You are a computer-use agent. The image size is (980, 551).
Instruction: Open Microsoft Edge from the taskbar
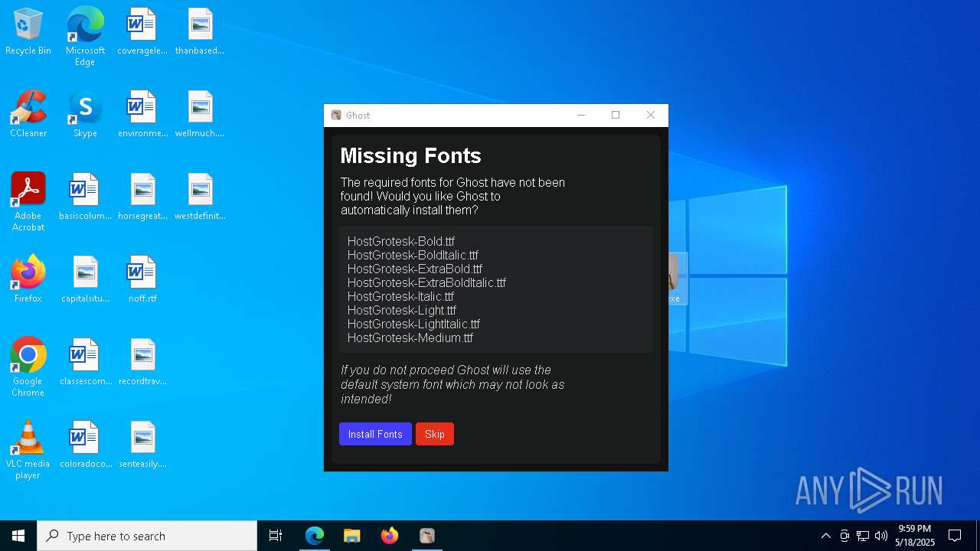315,536
